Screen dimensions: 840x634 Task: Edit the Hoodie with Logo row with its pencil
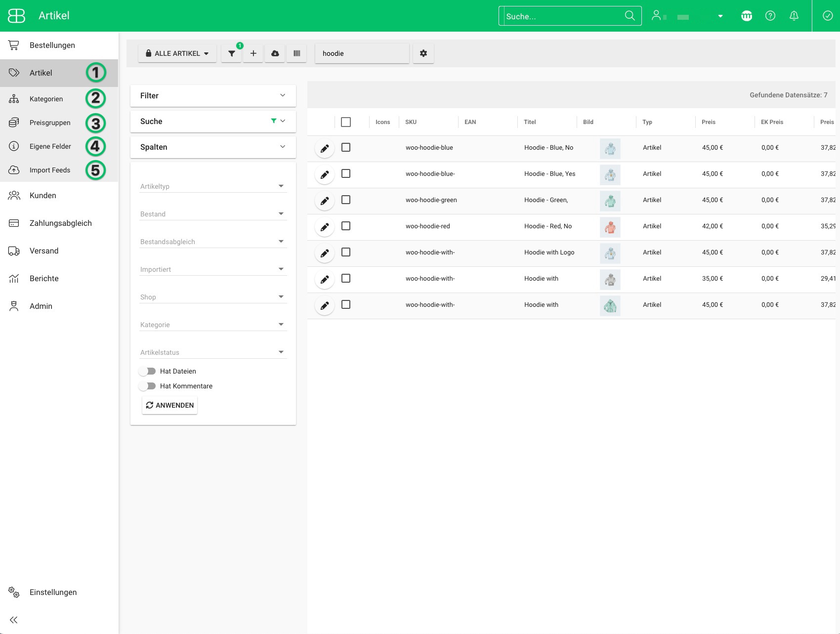pos(325,253)
